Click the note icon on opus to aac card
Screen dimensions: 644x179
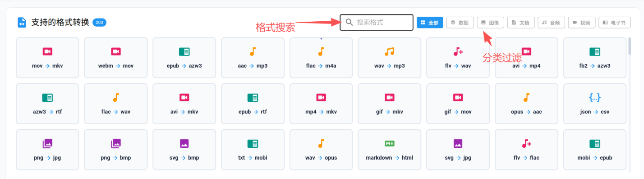526,98
